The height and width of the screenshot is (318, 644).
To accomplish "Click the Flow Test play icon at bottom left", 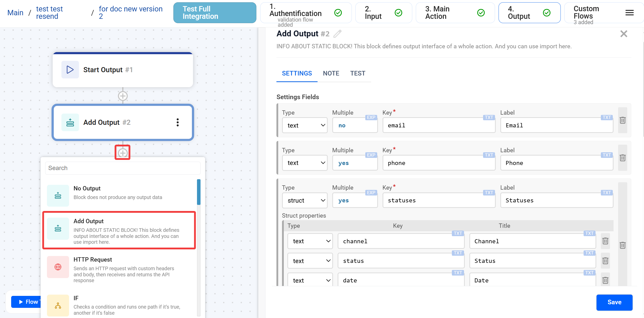I will (21, 302).
